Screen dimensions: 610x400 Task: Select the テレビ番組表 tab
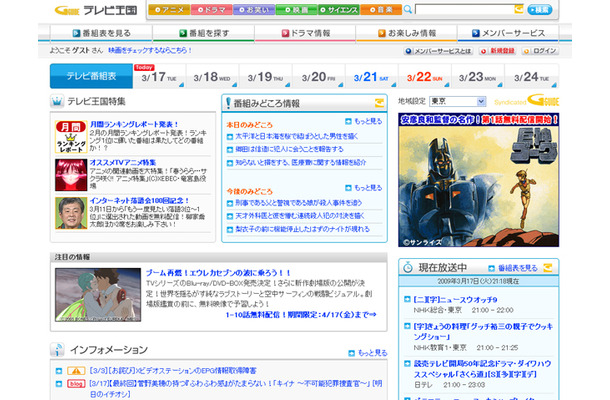click(x=91, y=76)
